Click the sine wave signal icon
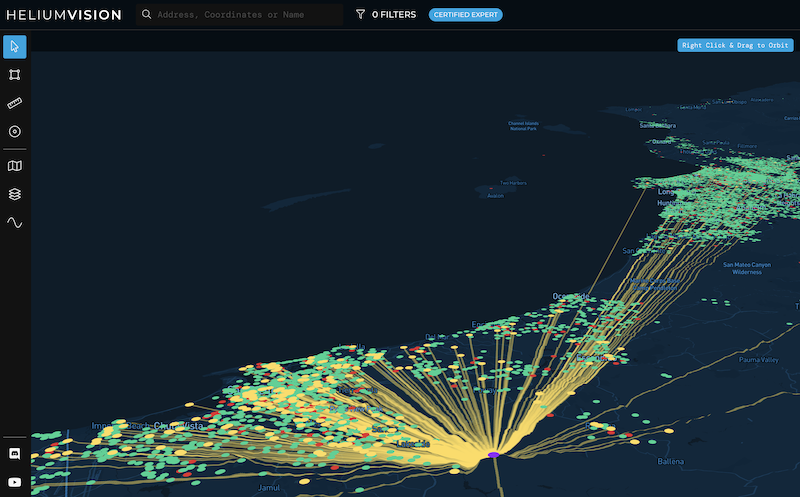Viewport: 800px width, 497px height. click(x=15, y=222)
